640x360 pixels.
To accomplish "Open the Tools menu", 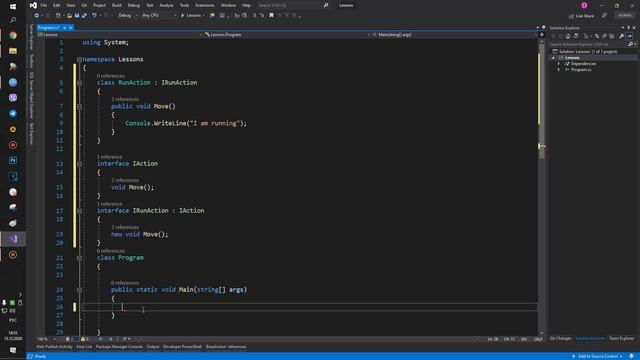I will pos(184,5).
